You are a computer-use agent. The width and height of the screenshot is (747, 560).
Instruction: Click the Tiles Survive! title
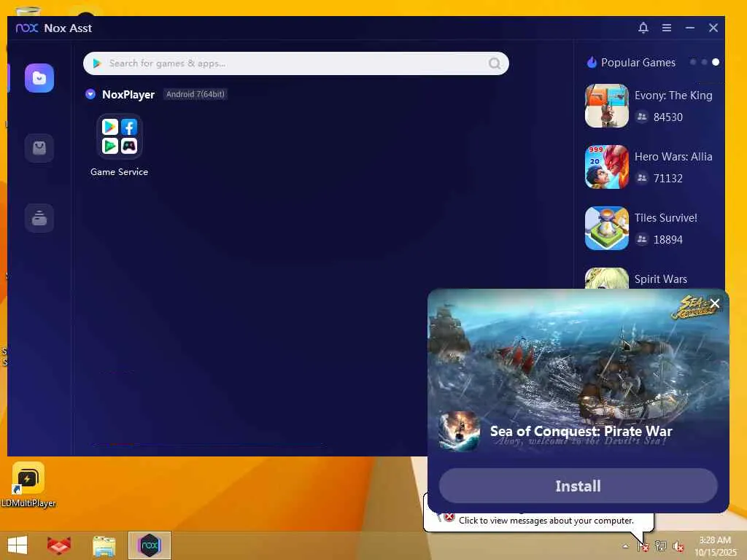(x=665, y=217)
